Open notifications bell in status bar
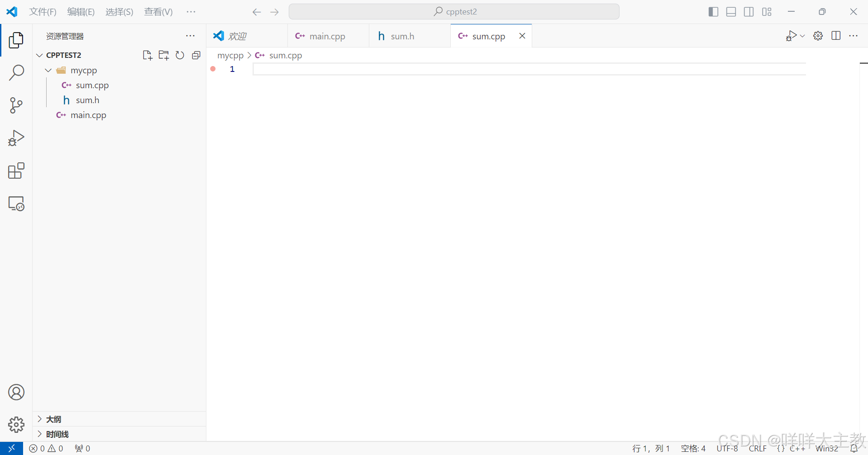The height and width of the screenshot is (455, 868). point(854,448)
